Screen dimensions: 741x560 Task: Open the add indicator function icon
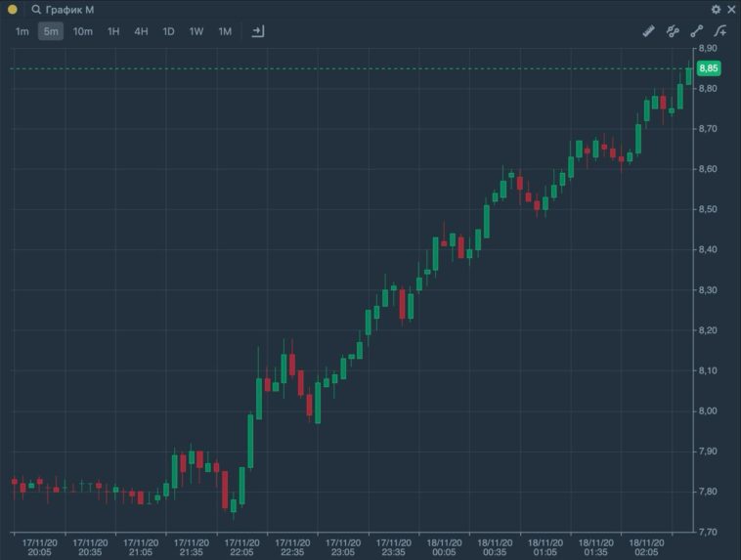[721, 31]
